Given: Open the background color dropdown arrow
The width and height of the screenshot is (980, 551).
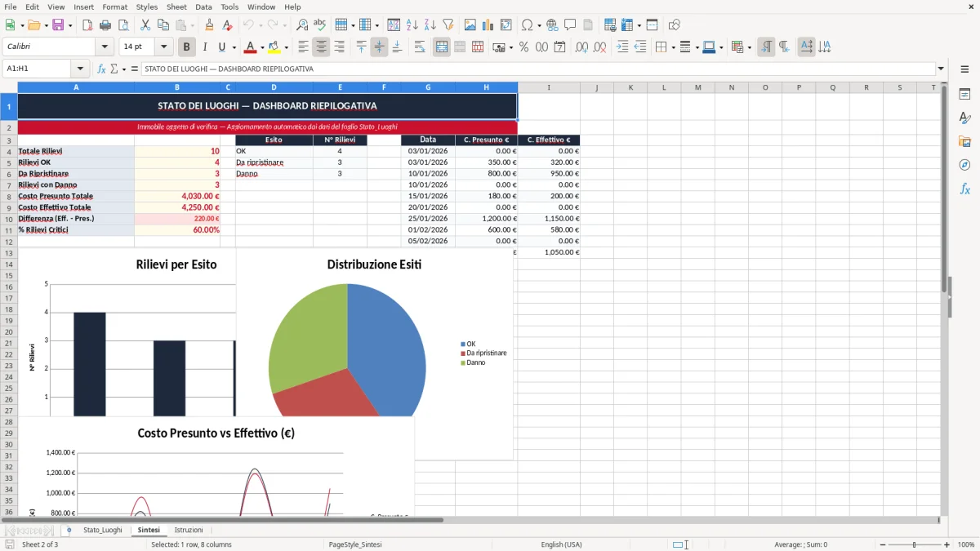Looking at the screenshot, I should coord(287,47).
